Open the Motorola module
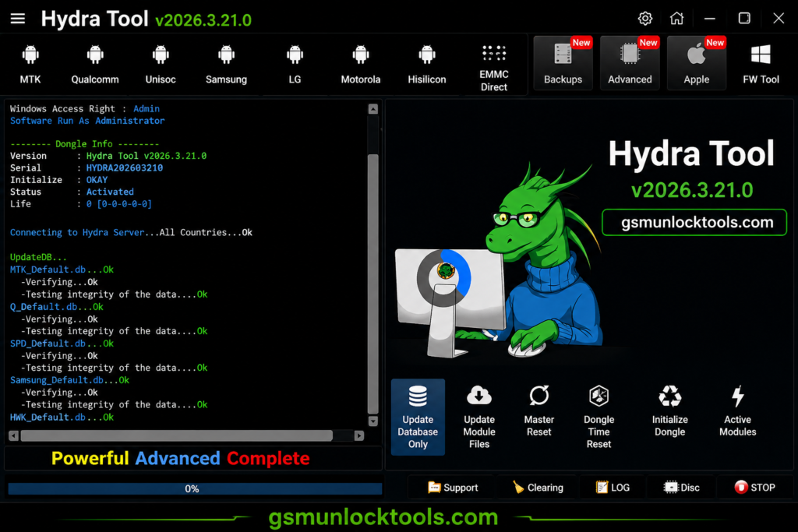The height and width of the screenshot is (532, 798). [x=360, y=65]
